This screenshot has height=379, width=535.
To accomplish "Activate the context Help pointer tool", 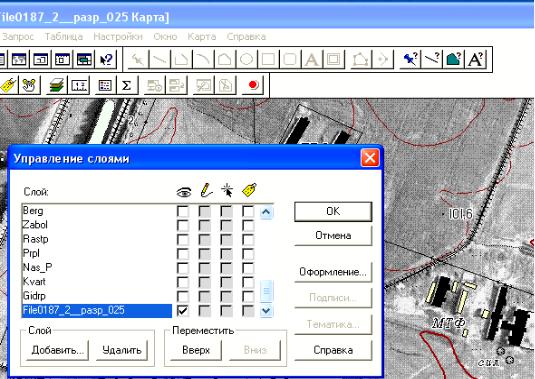I will [x=106, y=60].
